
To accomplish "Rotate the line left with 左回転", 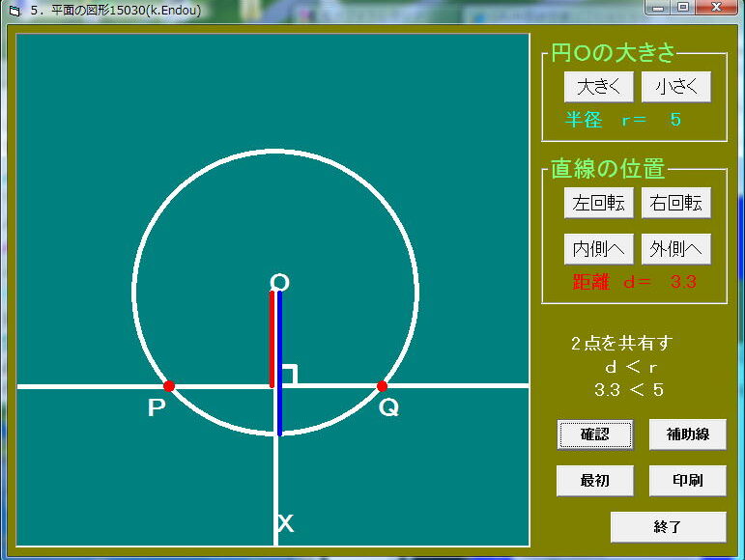I will [x=599, y=203].
